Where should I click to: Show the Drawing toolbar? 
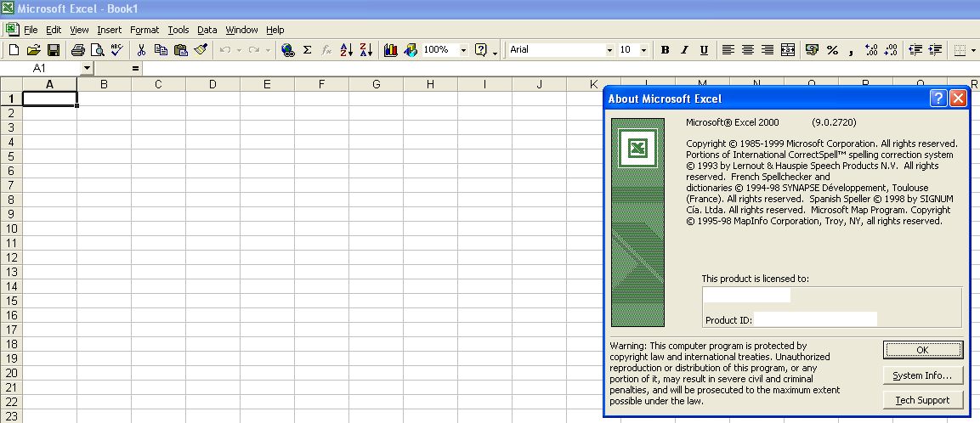tap(410, 50)
